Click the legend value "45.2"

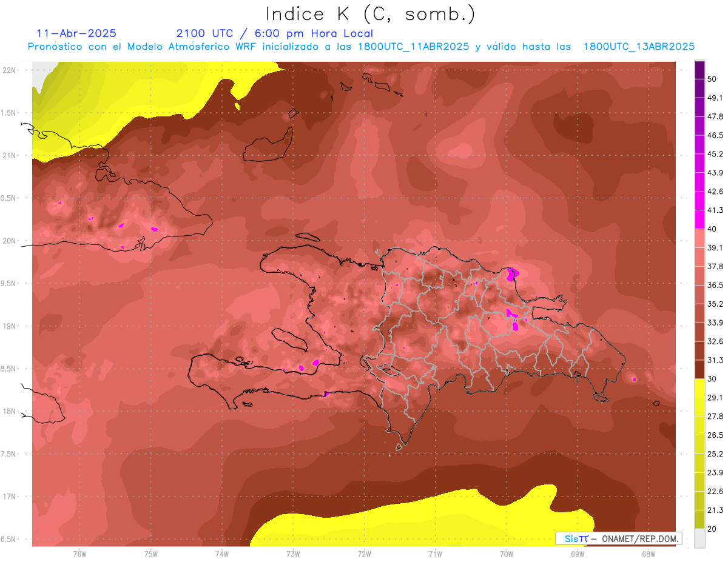tap(715, 154)
